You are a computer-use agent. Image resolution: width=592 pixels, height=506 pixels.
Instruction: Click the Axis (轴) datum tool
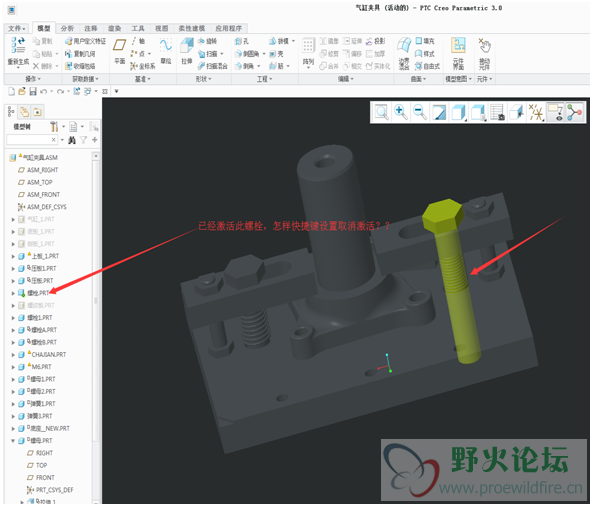pos(138,41)
